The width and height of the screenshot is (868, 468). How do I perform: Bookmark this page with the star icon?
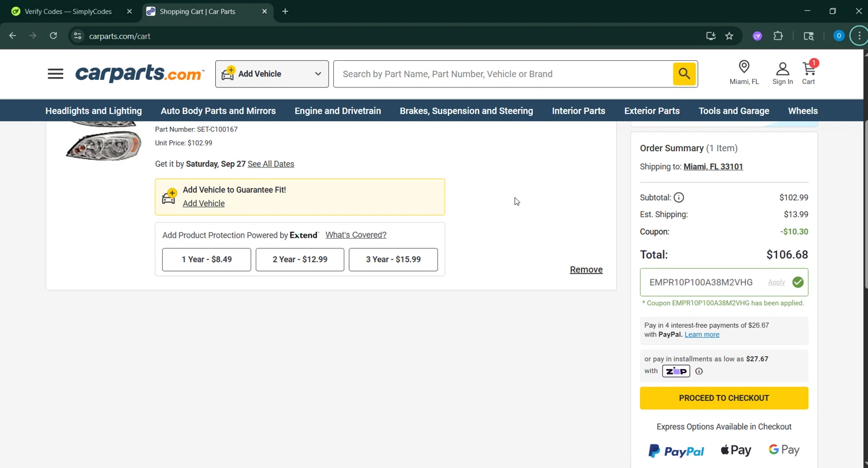tap(729, 36)
